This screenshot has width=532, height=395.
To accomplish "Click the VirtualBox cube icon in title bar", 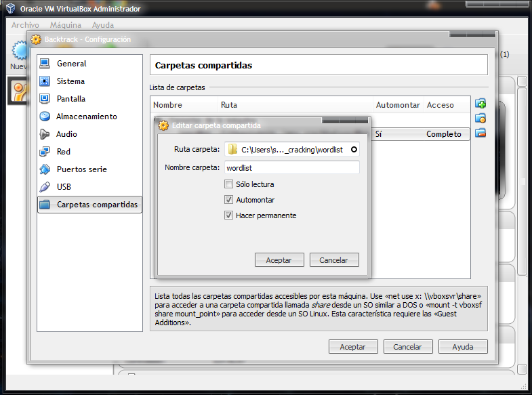I will (11, 8).
